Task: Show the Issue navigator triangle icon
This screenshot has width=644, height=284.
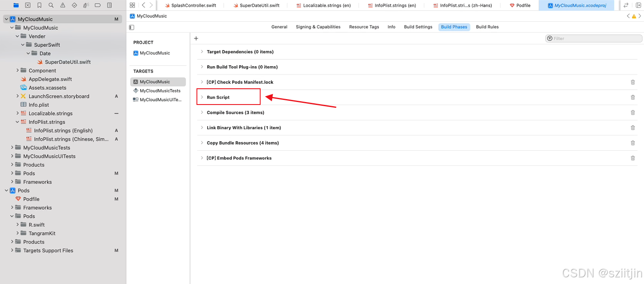Action: (62, 5)
